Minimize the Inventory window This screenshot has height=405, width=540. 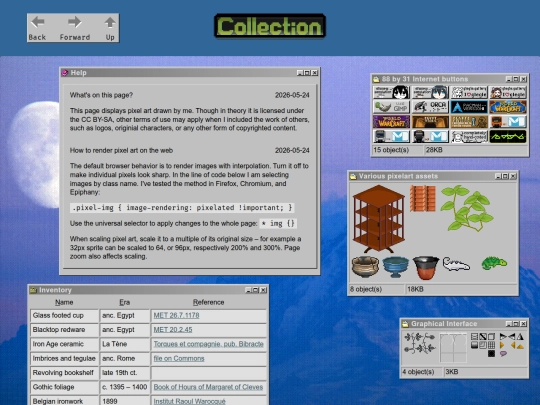[249, 290]
